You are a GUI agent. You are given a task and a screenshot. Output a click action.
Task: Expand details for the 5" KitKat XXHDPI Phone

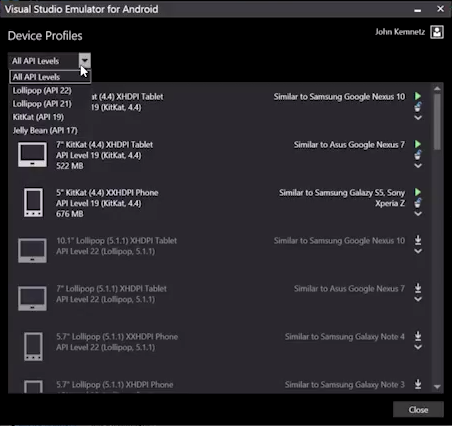pyautogui.click(x=418, y=213)
